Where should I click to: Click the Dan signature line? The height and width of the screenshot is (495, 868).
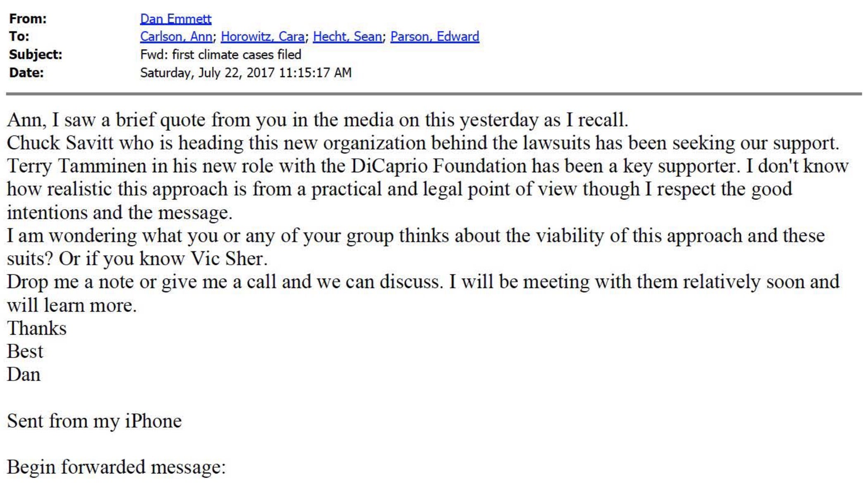pos(24,375)
